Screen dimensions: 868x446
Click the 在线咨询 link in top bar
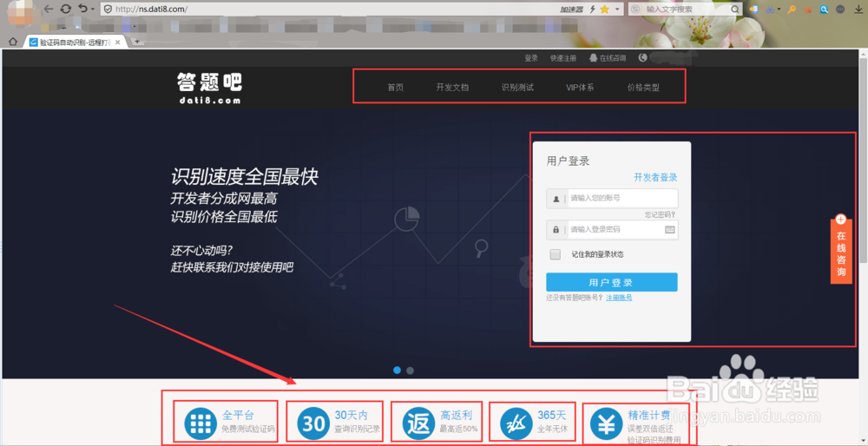coord(608,58)
